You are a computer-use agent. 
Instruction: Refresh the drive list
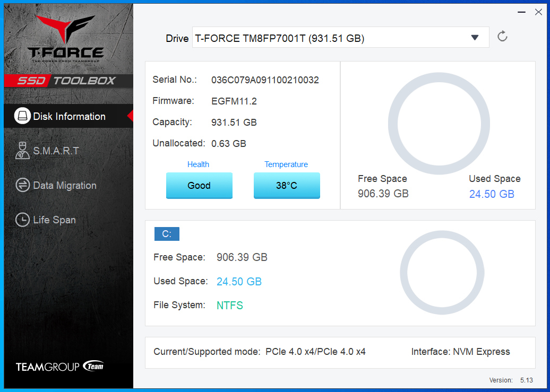click(502, 37)
